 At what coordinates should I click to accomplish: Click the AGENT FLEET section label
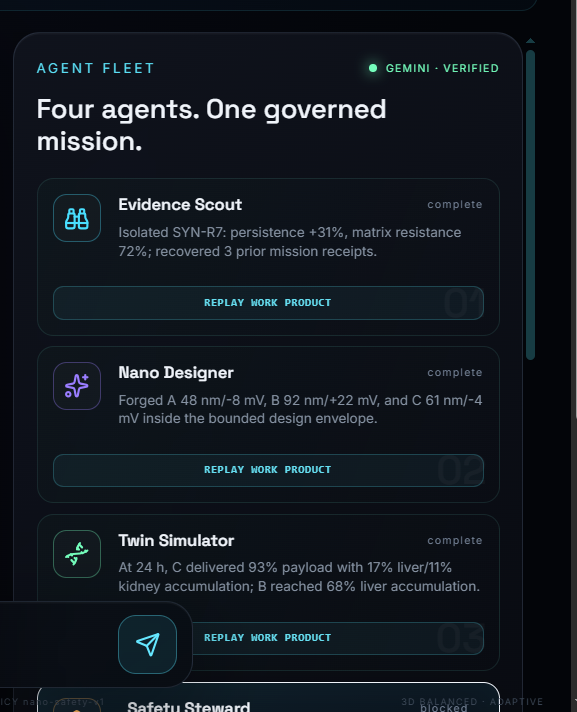click(95, 68)
